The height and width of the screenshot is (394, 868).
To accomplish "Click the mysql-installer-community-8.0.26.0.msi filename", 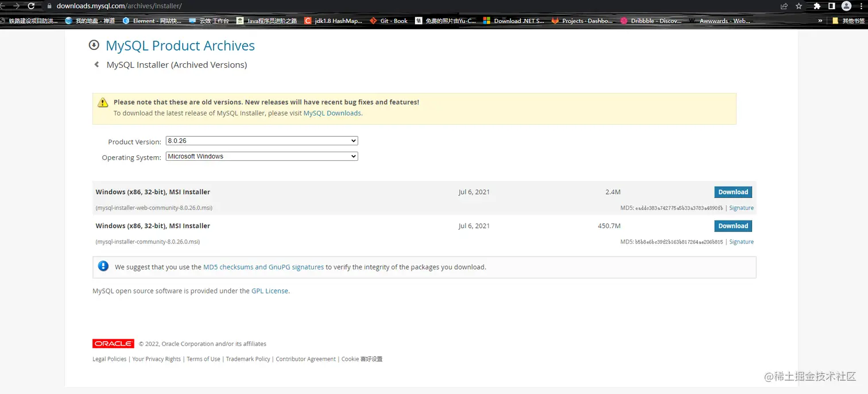I will 148,242.
